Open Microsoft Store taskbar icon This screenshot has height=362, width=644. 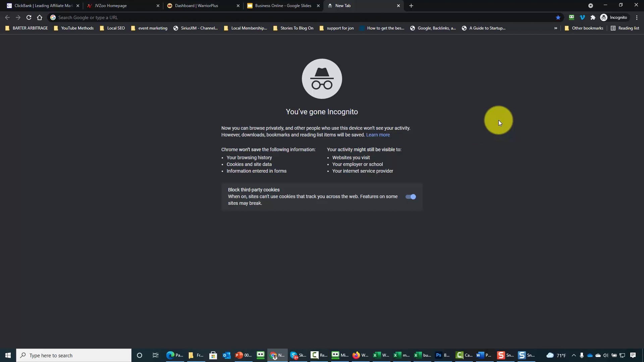[x=213, y=355]
